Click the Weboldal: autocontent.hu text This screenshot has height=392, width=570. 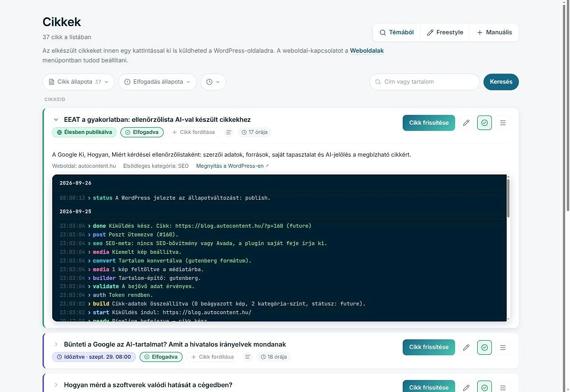(x=84, y=166)
